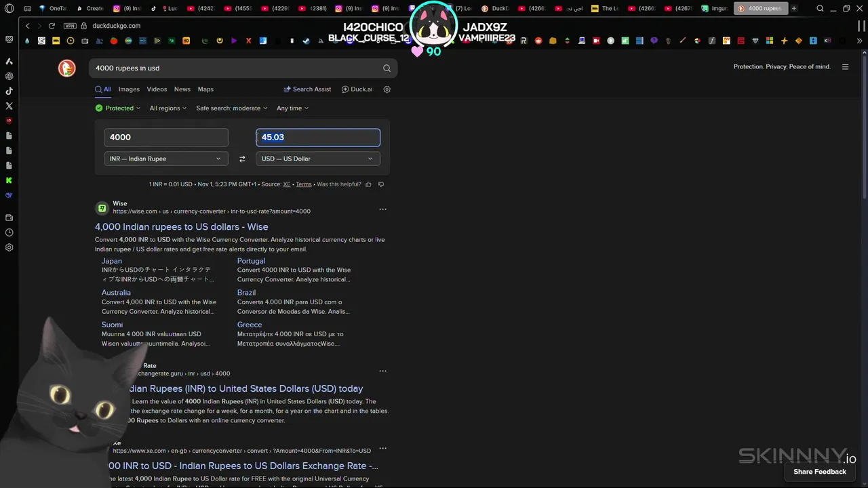Switch to the Imgur browser tab
The height and width of the screenshot is (488, 868).
(x=714, y=9)
